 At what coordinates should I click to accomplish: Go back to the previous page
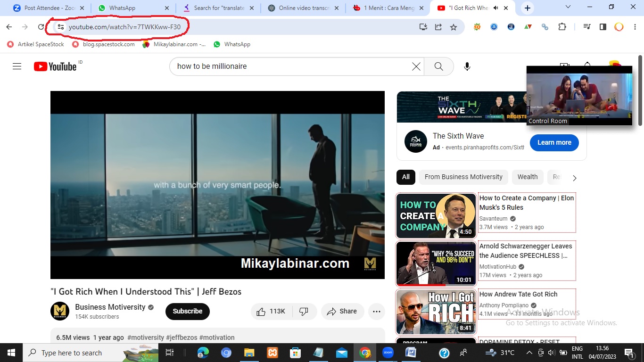[9, 27]
